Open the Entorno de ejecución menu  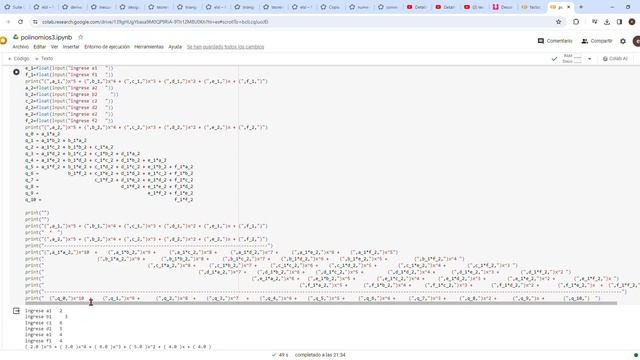point(107,47)
